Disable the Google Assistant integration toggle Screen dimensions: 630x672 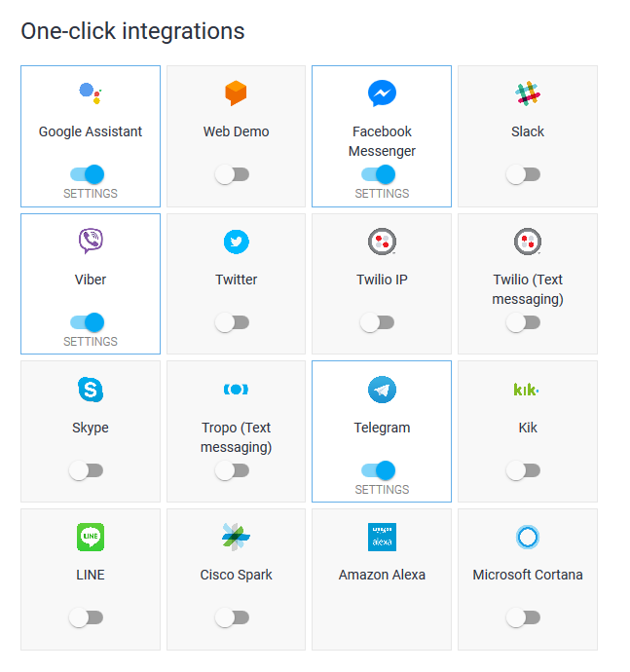(87, 174)
